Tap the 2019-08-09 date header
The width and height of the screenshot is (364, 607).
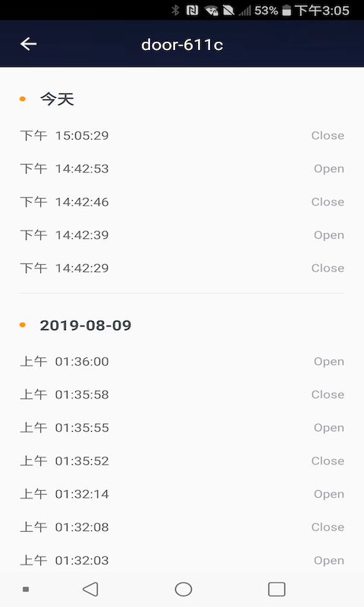pyautogui.click(x=86, y=326)
